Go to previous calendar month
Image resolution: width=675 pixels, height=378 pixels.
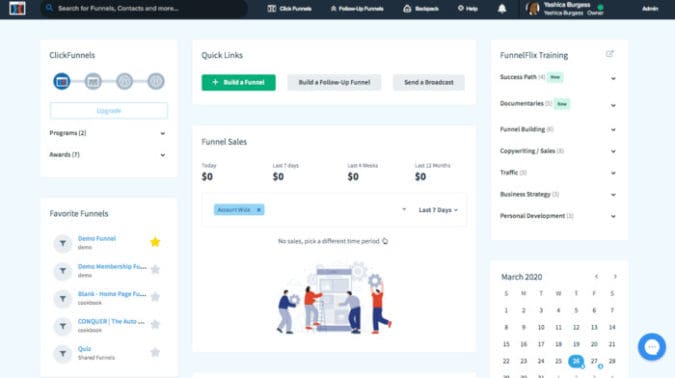click(x=596, y=276)
